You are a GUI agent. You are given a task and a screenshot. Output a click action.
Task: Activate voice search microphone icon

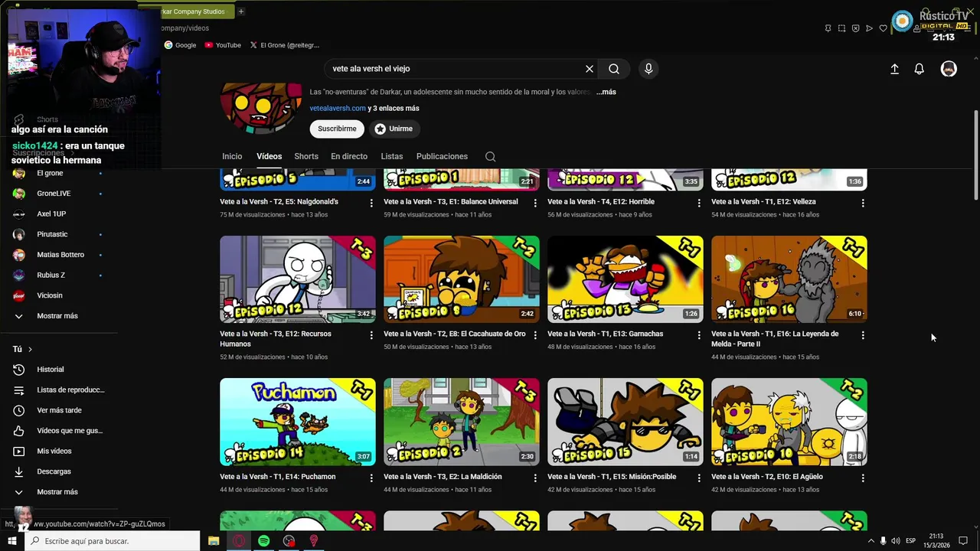(x=648, y=69)
